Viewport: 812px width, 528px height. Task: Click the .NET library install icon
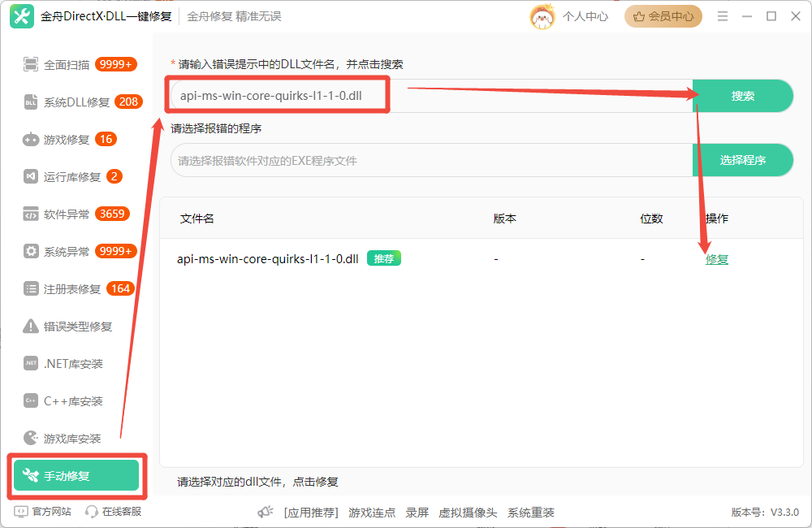point(31,363)
